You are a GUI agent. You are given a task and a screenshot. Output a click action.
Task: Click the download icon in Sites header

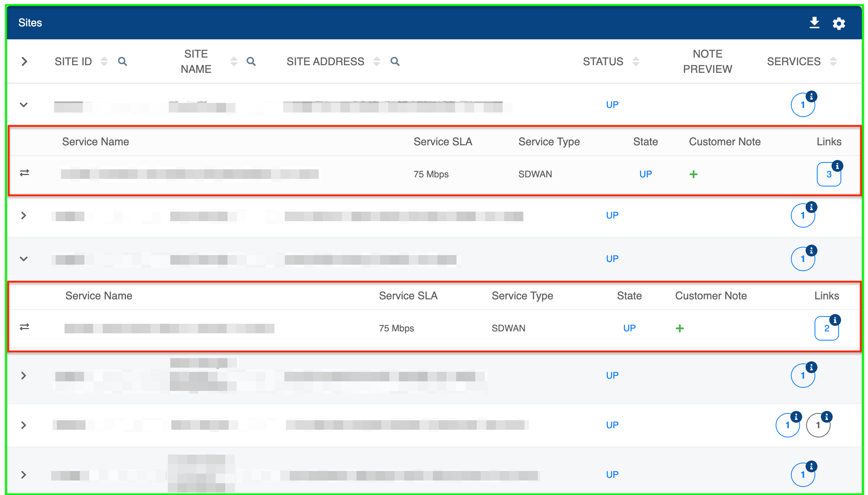tap(814, 23)
